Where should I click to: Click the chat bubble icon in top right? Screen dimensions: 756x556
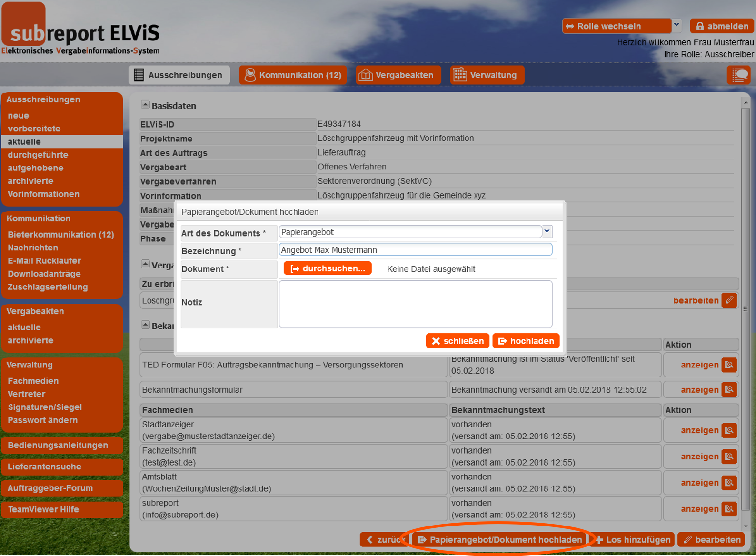point(739,75)
